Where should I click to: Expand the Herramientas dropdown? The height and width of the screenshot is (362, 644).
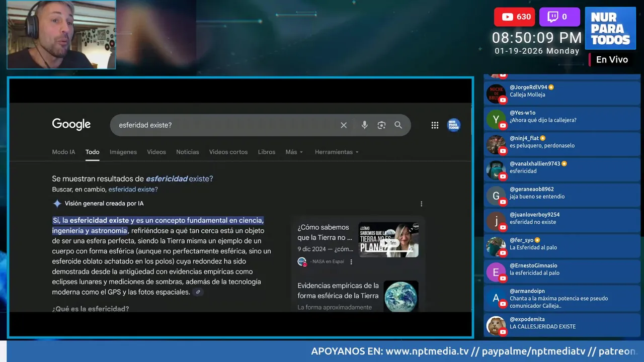(337, 152)
